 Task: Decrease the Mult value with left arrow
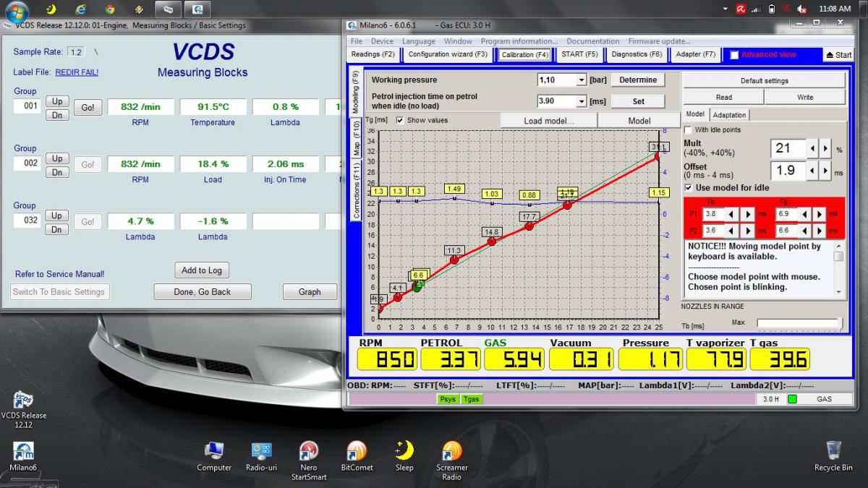click(x=814, y=149)
